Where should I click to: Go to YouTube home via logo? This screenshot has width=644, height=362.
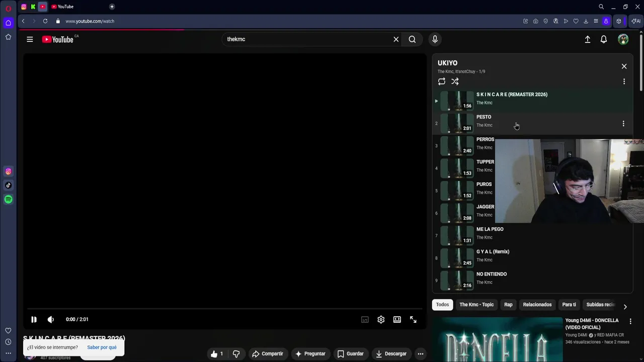coord(58,39)
